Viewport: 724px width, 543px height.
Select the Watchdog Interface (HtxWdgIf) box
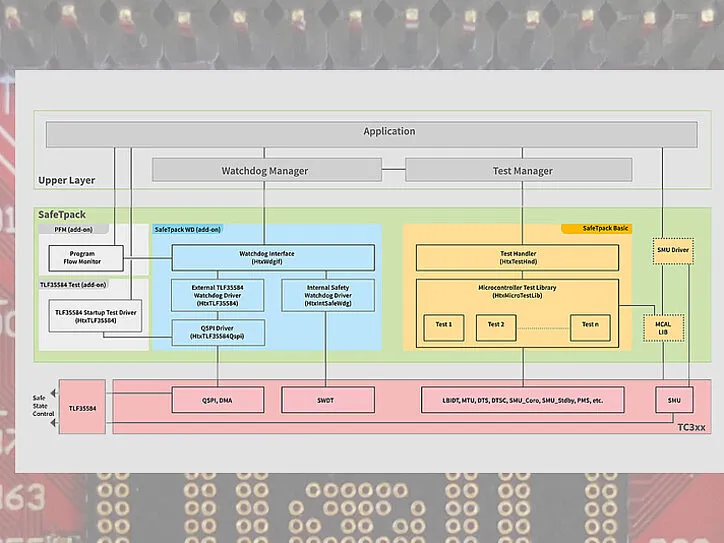pyautogui.click(x=273, y=258)
